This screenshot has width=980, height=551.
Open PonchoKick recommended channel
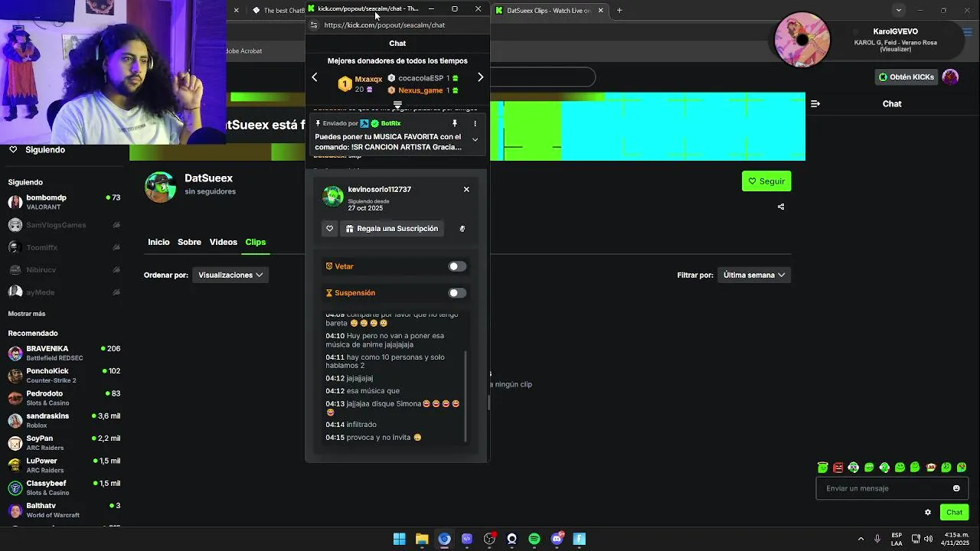(64, 375)
